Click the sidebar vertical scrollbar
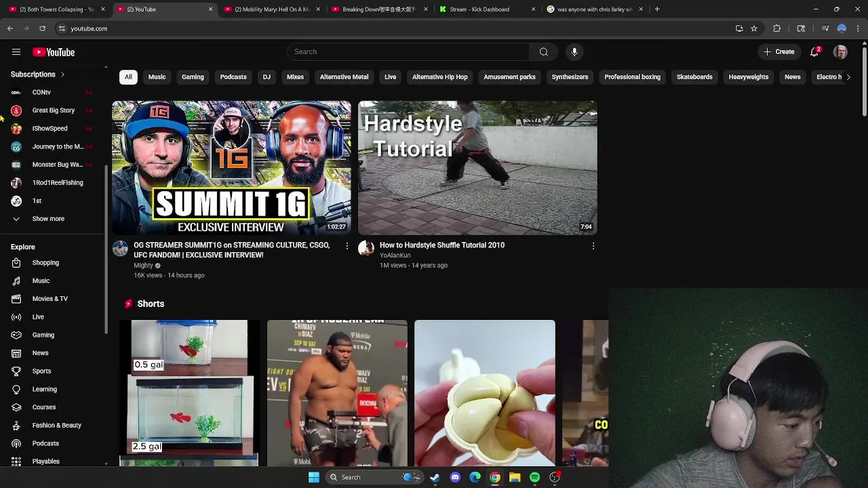Screen dimensions: 868x488 click(106, 249)
